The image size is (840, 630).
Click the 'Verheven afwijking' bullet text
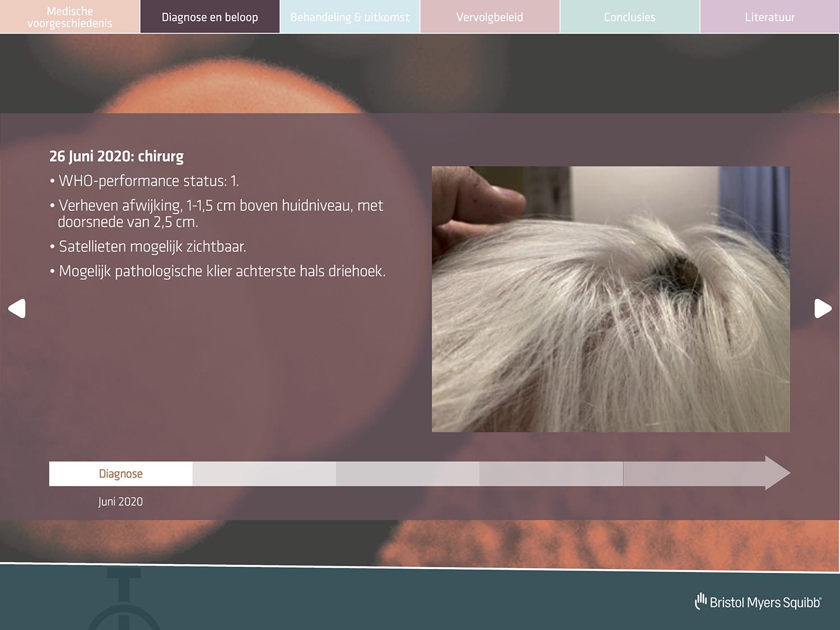[x=217, y=214]
